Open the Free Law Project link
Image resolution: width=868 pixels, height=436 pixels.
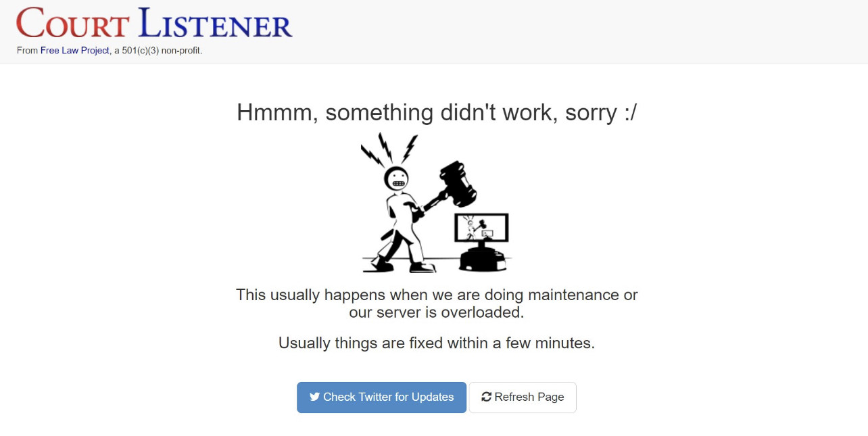pos(74,51)
